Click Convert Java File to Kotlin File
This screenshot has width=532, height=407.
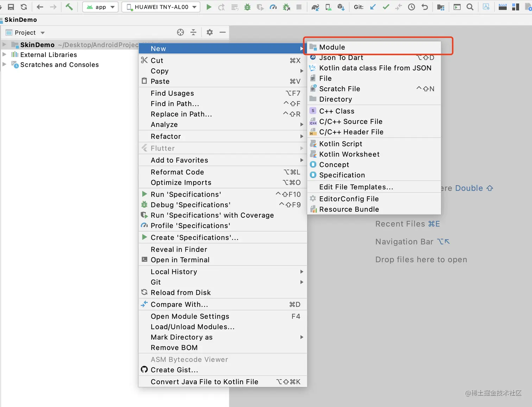click(x=223, y=382)
